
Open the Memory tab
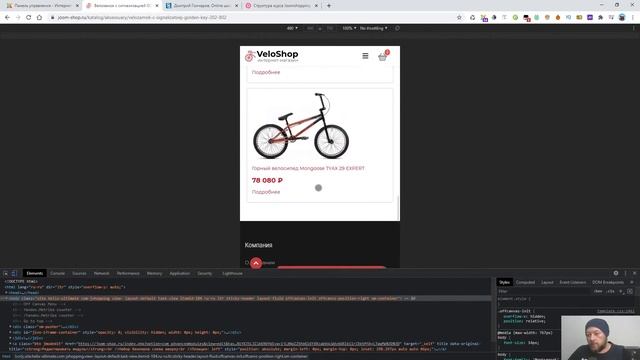(x=155, y=273)
